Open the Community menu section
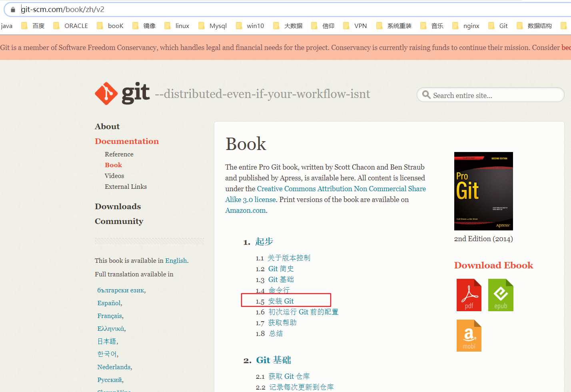 point(119,221)
